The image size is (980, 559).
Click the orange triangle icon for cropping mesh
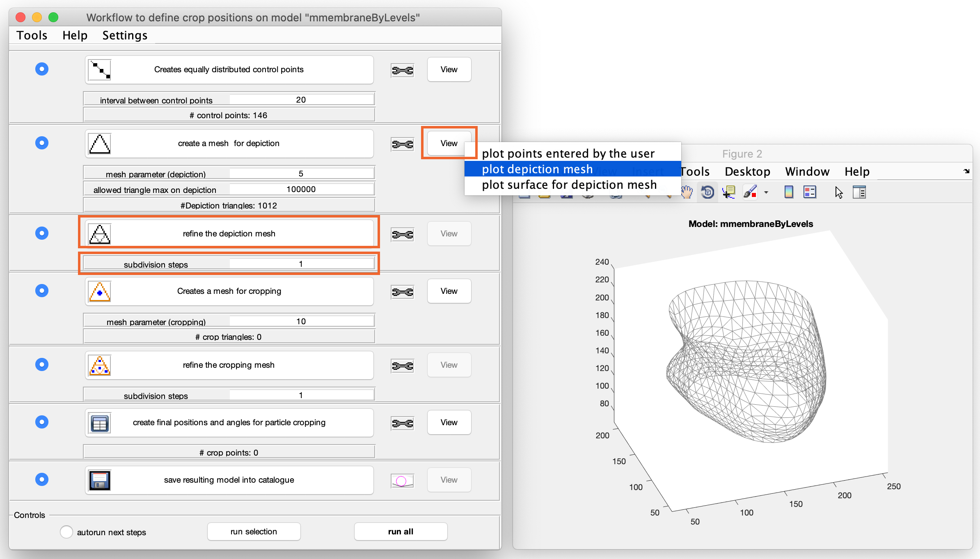pos(100,291)
